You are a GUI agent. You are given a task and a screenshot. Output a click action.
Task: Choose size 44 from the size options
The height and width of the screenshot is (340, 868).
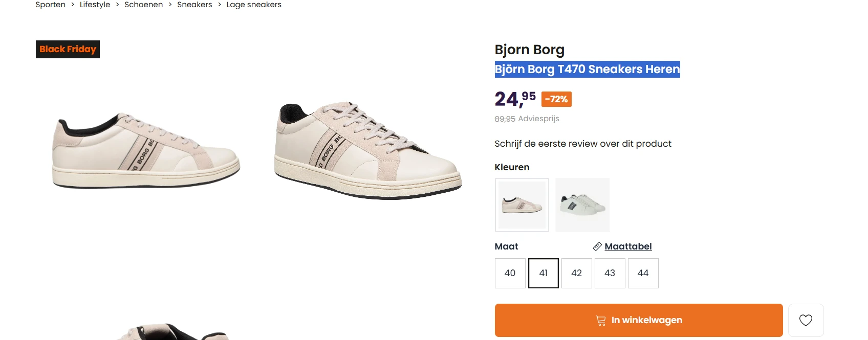[x=643, y=273]
